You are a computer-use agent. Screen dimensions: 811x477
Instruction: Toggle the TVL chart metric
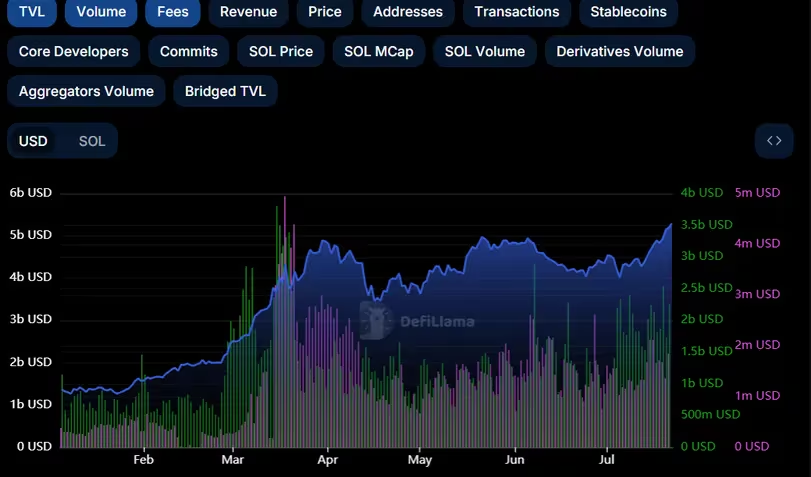coord(31,12)
